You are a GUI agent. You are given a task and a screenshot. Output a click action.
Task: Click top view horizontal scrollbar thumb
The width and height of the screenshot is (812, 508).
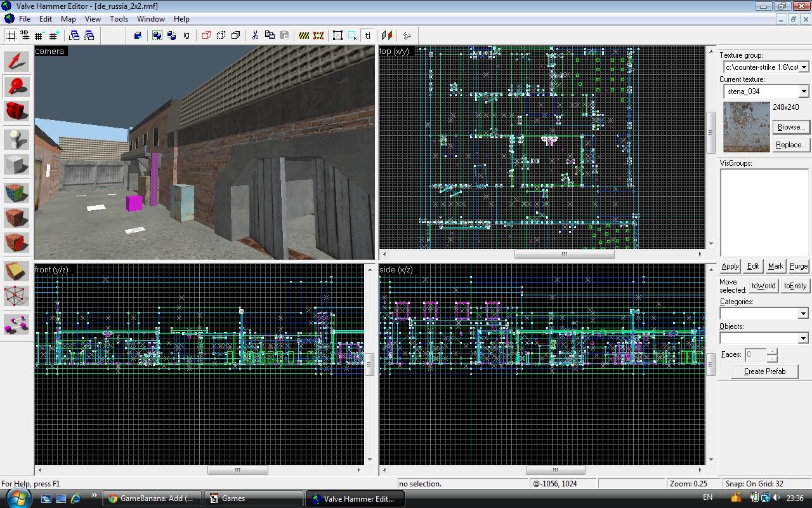564,254
